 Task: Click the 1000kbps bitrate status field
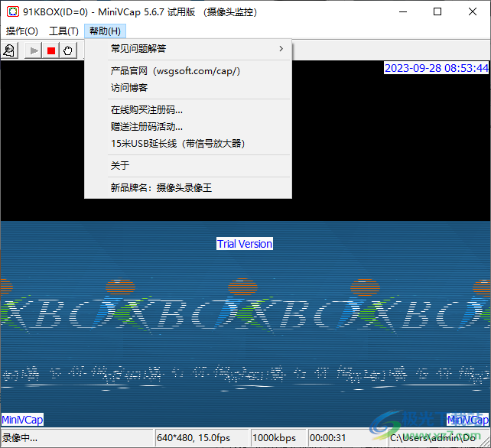[x=278, y=437]
